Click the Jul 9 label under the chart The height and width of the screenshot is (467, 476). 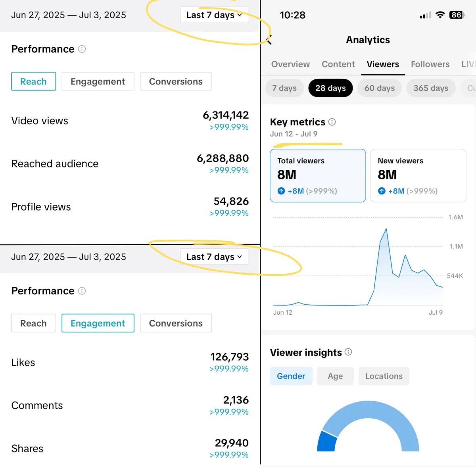[436, 312]
